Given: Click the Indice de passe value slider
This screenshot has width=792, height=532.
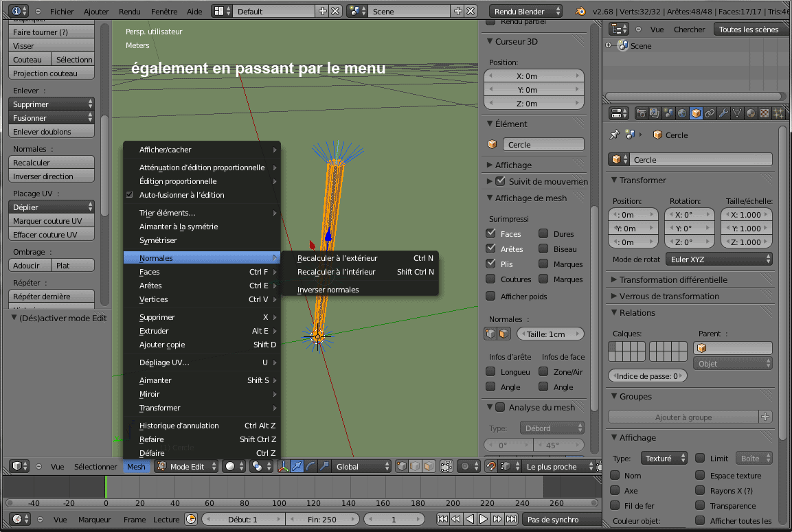Looking at the screenshot, I should [x=648, y=376].
